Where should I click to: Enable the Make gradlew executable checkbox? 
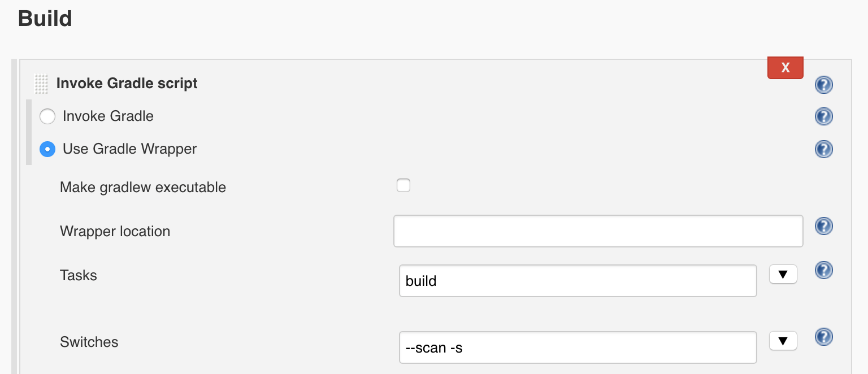coord(403,185)
